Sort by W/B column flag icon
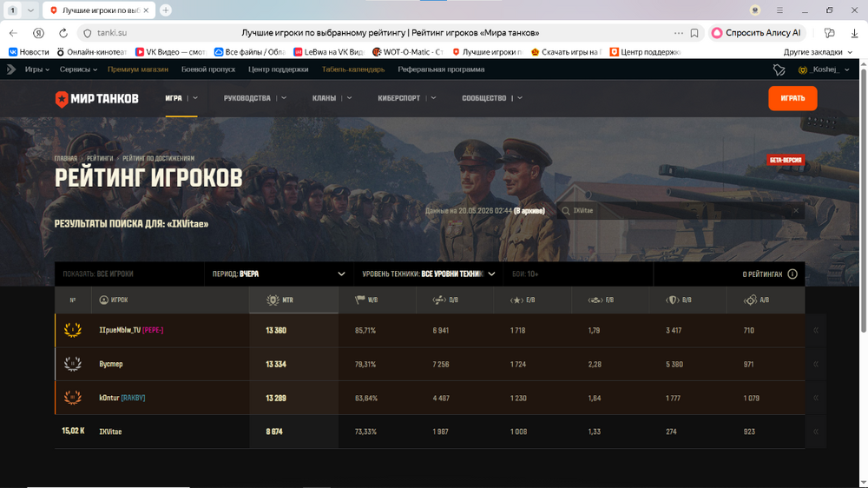 click(360, 300)
